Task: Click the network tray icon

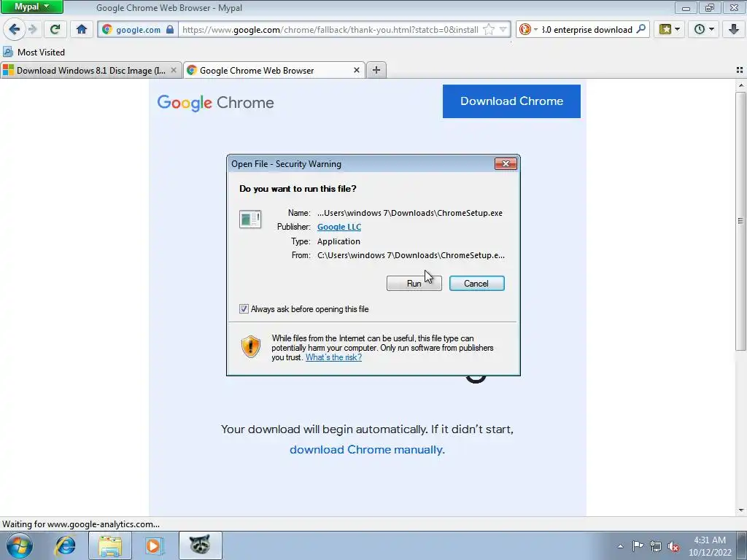Action: (656, 546)
